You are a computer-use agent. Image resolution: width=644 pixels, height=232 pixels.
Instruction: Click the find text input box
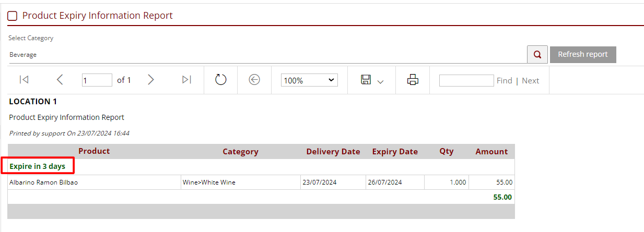coord(466,80)
